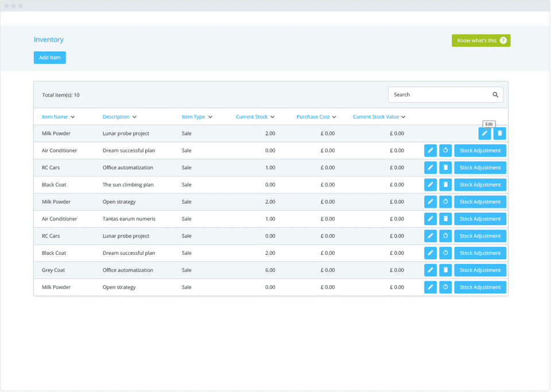Stock Adjustment for Black Coat Dream successful plan
This screenshot has width=551, height=392.
click(480, 253)
